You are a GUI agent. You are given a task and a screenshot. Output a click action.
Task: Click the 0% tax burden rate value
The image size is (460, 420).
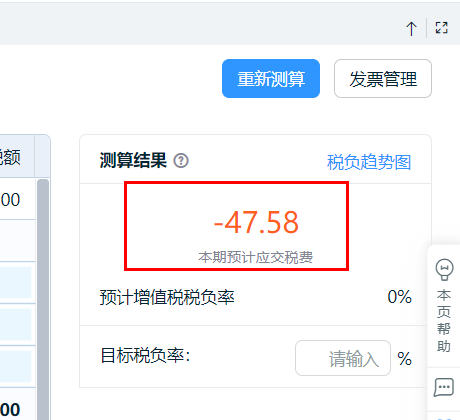click(x=399, y=297)
